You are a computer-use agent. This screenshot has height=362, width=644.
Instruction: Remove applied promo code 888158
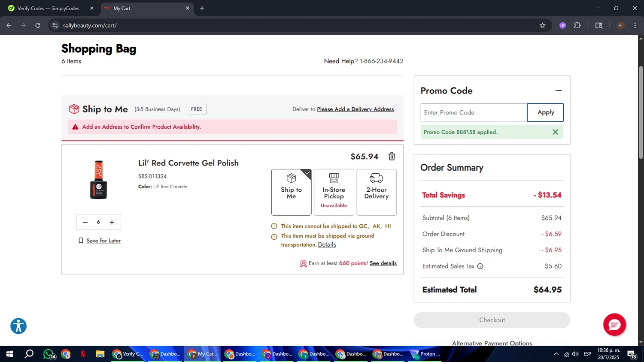click(x=555, y=132)
